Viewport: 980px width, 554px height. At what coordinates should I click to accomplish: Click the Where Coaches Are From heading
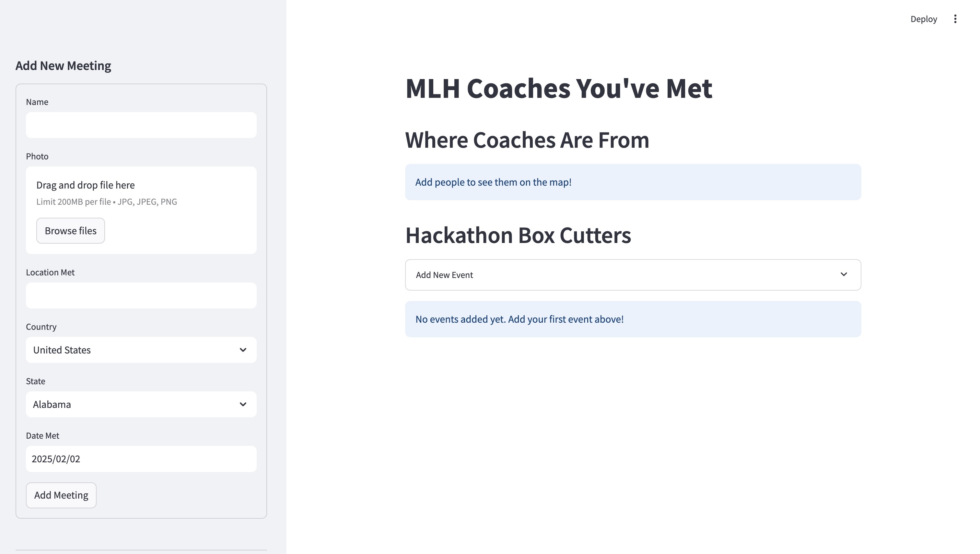click(527, 140)
